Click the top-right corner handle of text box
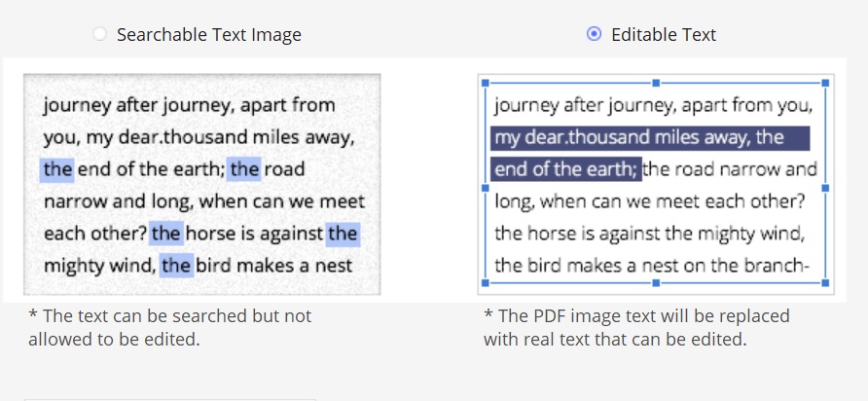Image resolution: width=868 pixels, height=401 pixels. [825, 83]
